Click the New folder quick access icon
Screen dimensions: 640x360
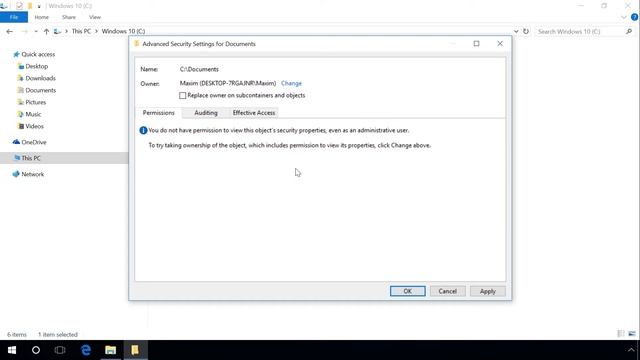[30, 6]
